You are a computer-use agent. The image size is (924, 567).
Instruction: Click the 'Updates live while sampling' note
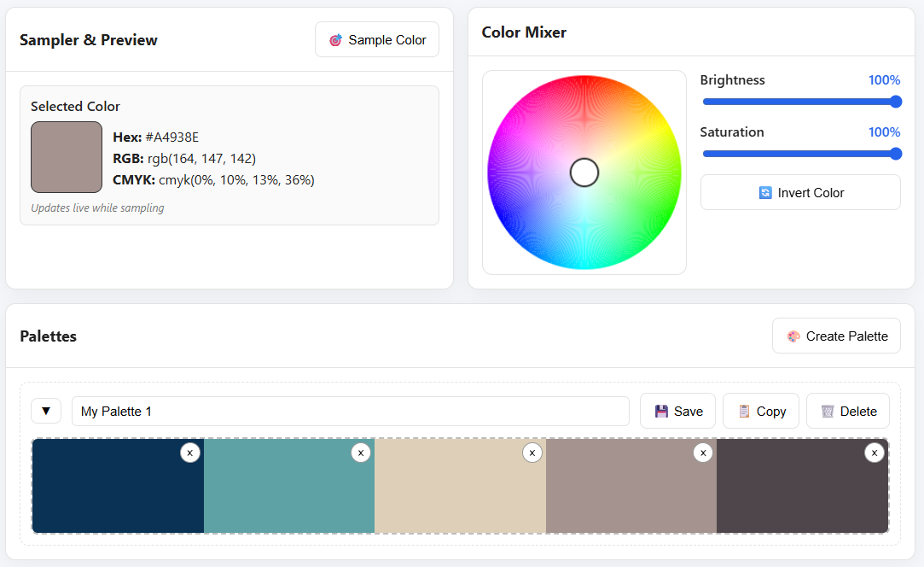(x=98, y=208)
